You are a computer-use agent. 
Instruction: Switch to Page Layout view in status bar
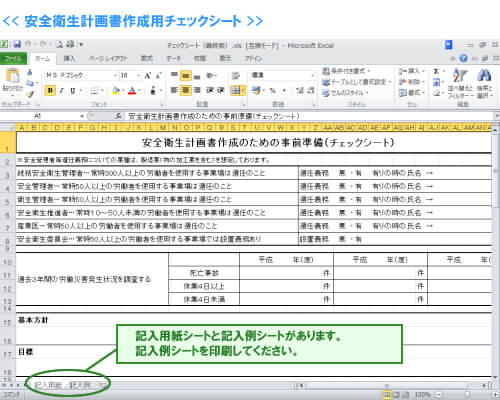[396, 395]
